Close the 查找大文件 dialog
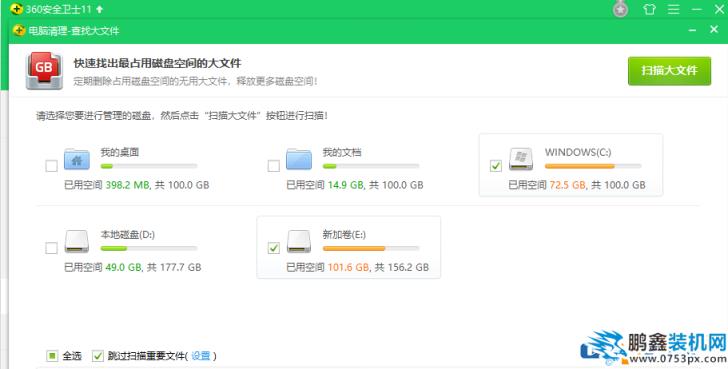The image size is (728, 369). coord(714,29)
